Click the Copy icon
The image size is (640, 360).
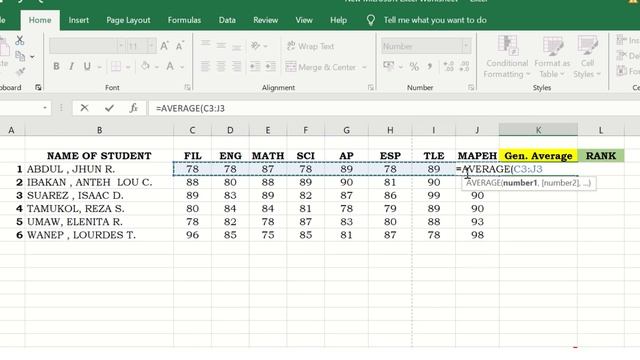click(20, 56)
